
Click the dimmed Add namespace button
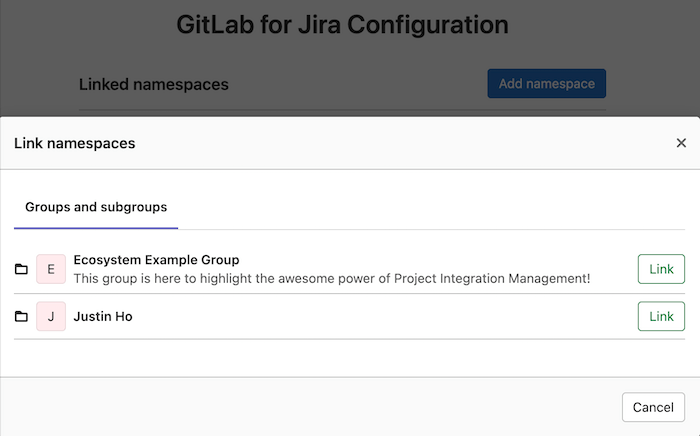546,84
